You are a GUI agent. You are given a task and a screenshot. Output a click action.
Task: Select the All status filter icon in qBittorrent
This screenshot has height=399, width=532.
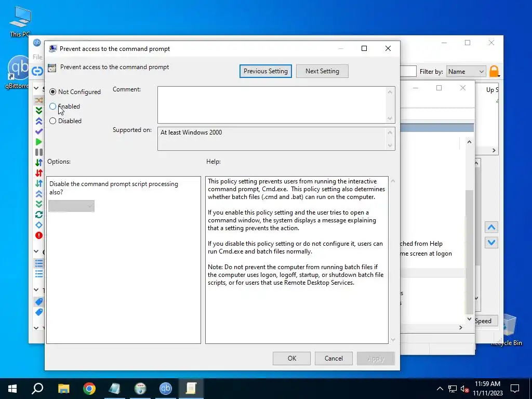click(x=39, y=100)
